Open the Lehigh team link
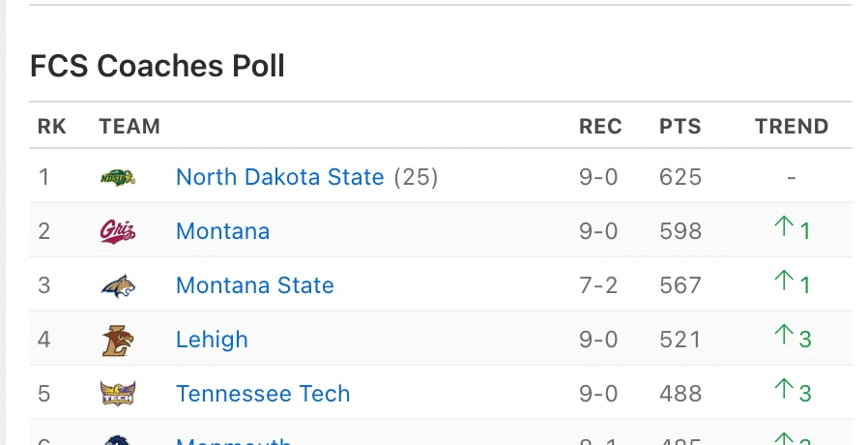The height and width of the screenshot is (445, 868). (212, 340)
